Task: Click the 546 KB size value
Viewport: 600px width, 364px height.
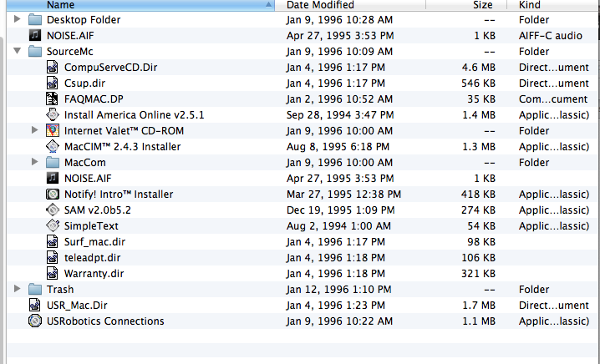Action: coord(478,83)
